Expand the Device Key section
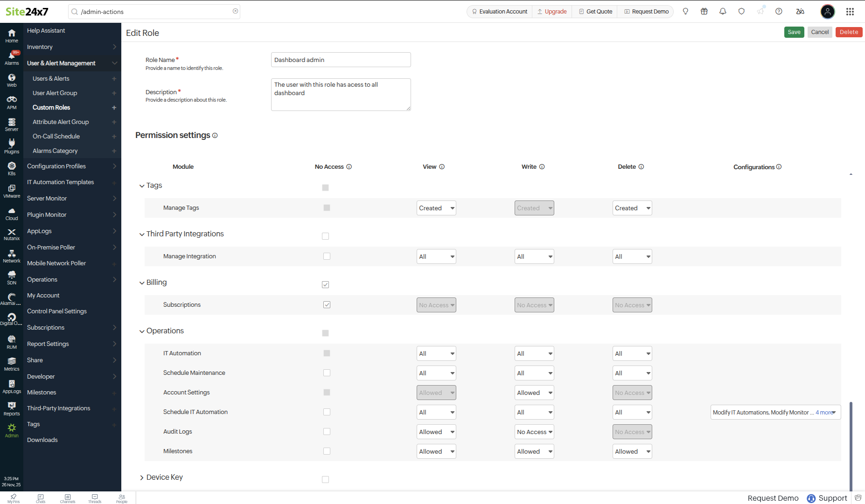This screenshot has width=865, height=504. tap(142, 477)
